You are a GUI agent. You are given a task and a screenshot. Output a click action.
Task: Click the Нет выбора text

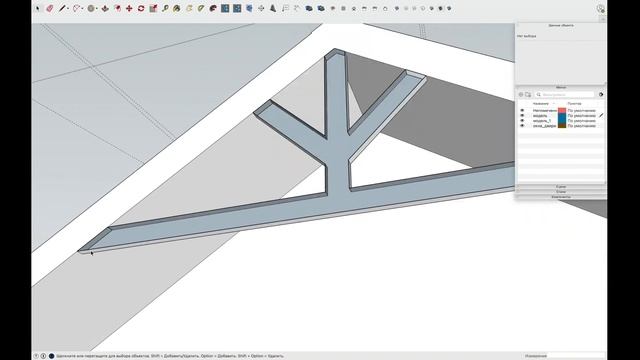tap(527, 36)
